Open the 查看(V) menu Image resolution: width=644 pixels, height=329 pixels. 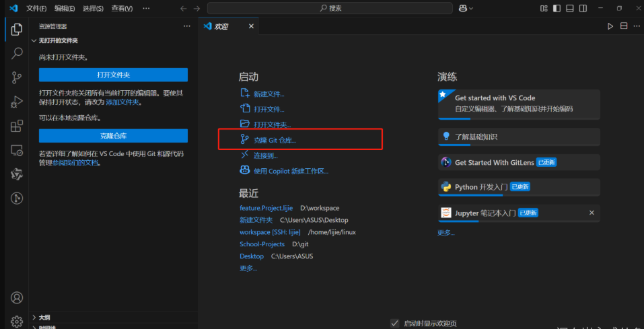point(122,8)
